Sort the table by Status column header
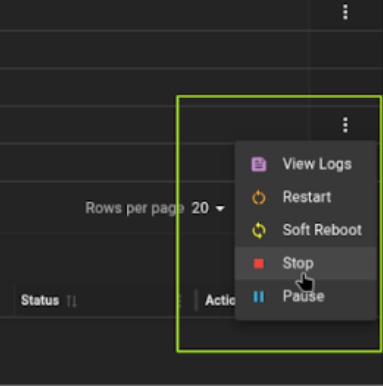The image size is (383, 386). click(x=40, y=300)
